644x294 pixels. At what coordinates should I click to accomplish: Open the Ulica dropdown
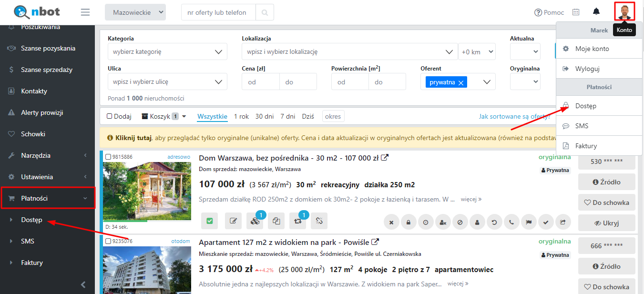pyautogui.click(x=167, y=81)
